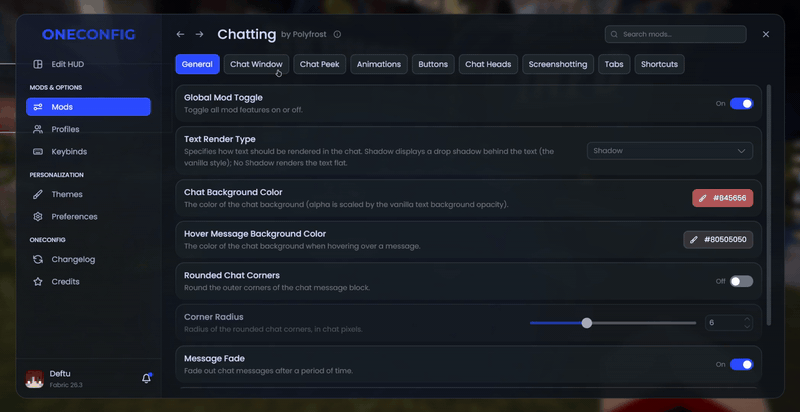Image resolution: width=800 pixels, height=412 pixels.
Task: Click the settings list vertical scrollbar
Action: pos(768,205)
